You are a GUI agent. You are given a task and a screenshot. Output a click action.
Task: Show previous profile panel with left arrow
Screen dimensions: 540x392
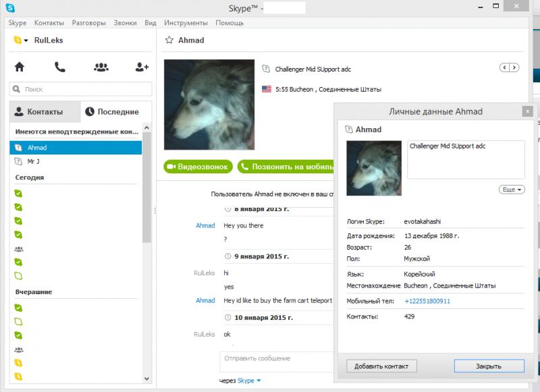[x=504, y=67]
